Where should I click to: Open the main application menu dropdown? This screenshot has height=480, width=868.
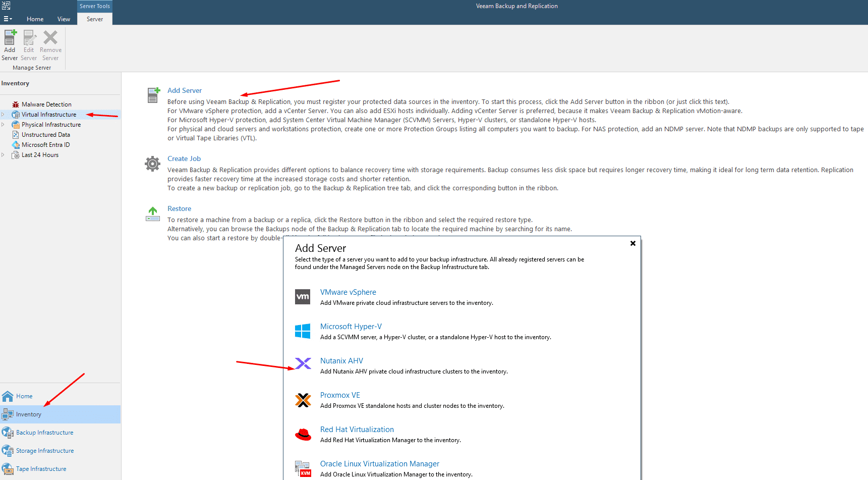point(8,19)
